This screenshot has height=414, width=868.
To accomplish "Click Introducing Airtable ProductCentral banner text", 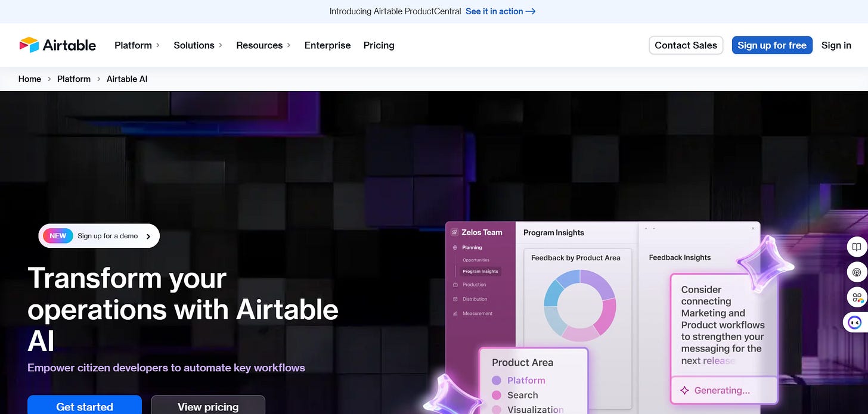I will point(395,11).
